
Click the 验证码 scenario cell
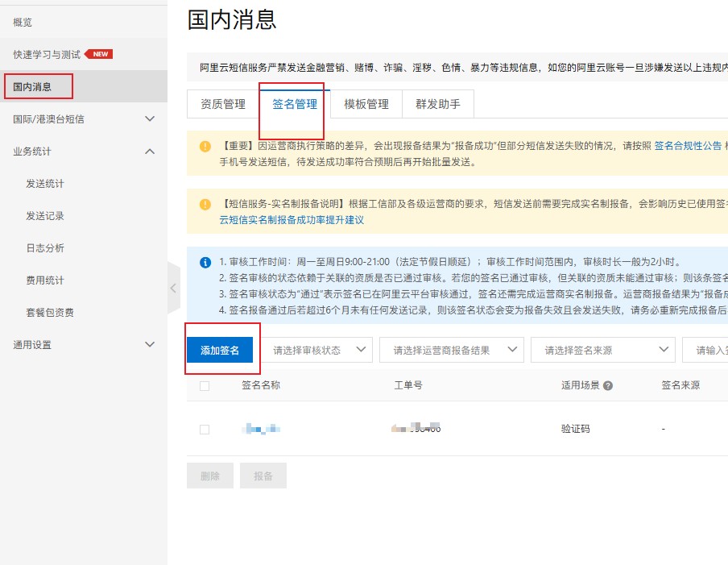coord(575,429)
